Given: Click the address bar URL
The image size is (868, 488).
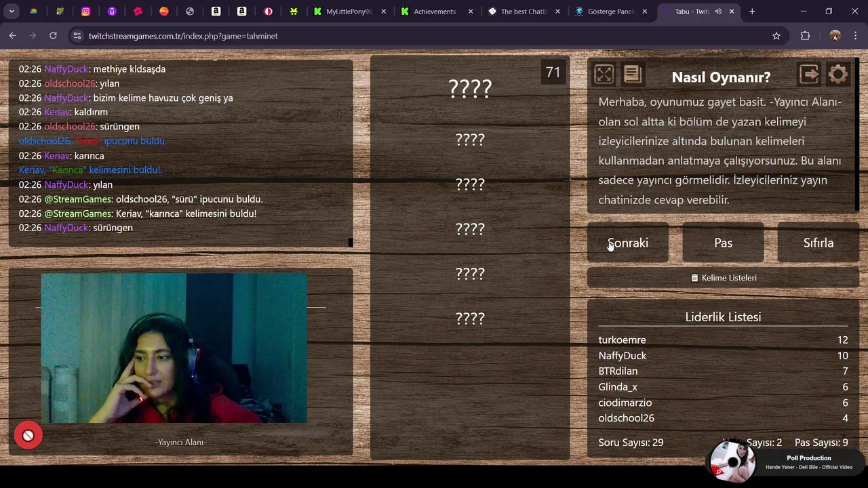Looking at the screenshot, I should tap(183, 36).
